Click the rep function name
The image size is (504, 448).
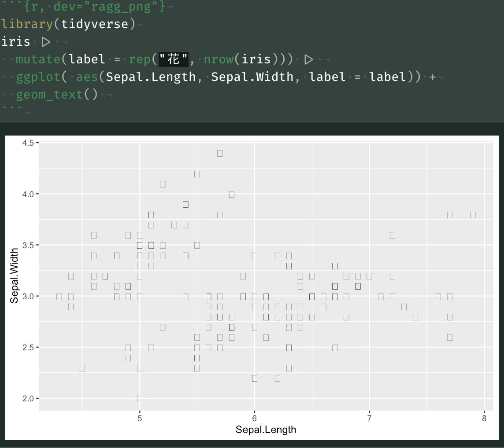140,60
